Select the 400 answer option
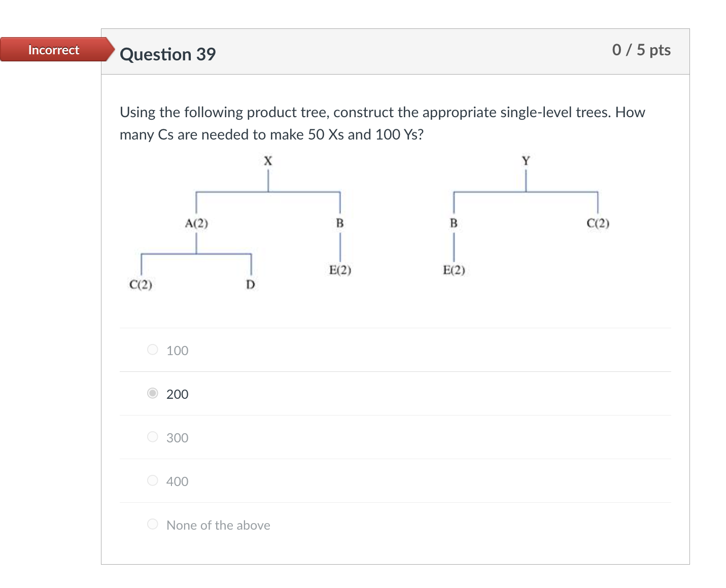The image size is (726, 588). [152, 480]
